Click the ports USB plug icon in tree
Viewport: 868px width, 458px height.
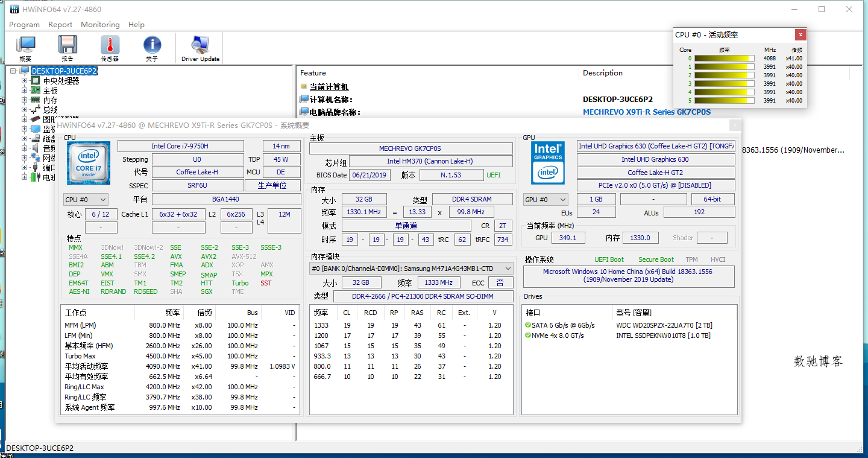point(36,168)
